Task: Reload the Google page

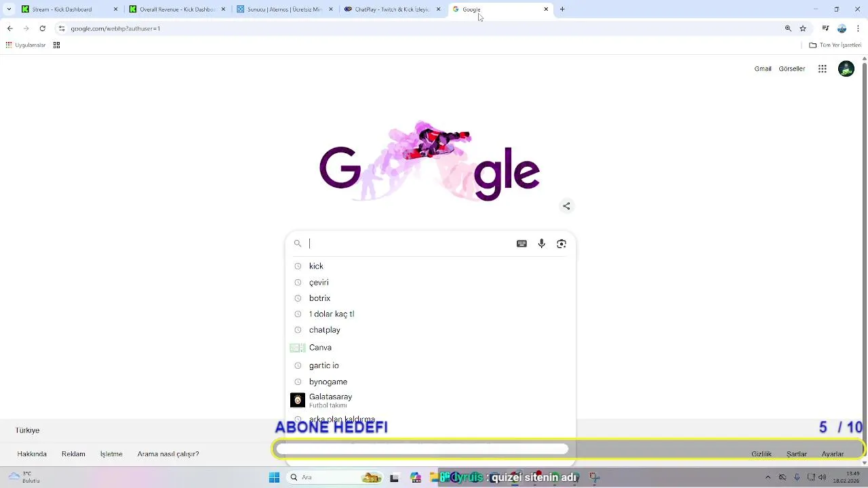Action: (42, 28)
